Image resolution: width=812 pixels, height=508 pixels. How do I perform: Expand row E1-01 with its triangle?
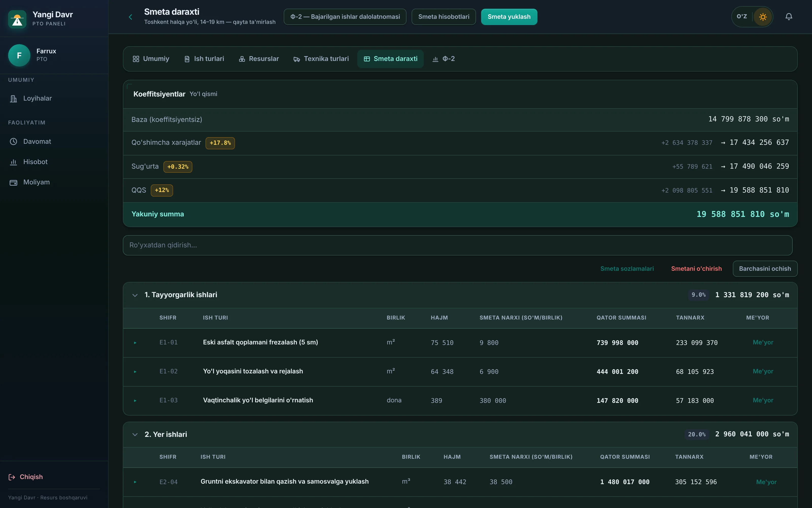coord(135,343)
